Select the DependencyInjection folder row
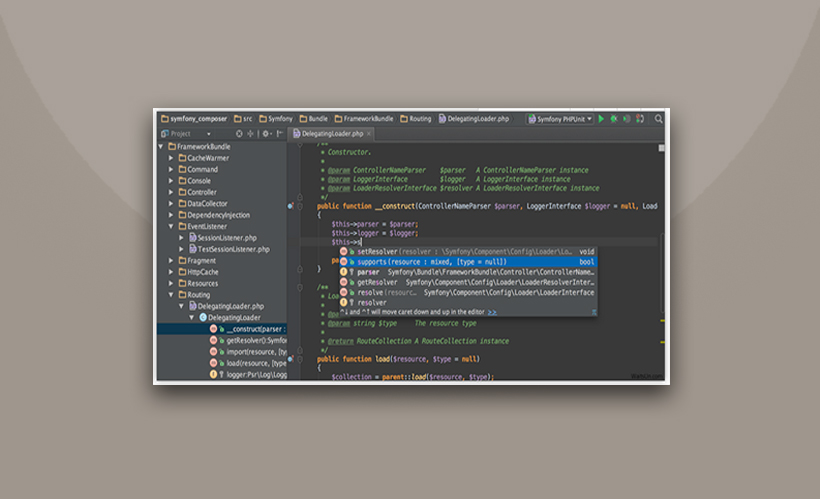820x499 pixels. pos(222,215)
